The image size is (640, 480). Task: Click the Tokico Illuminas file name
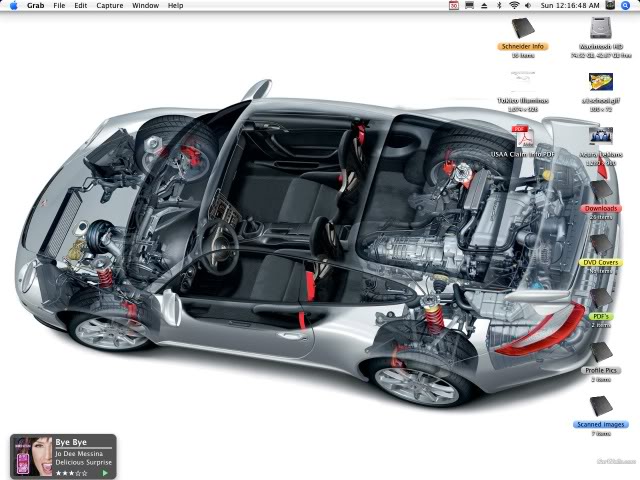(x=523, y=100)
